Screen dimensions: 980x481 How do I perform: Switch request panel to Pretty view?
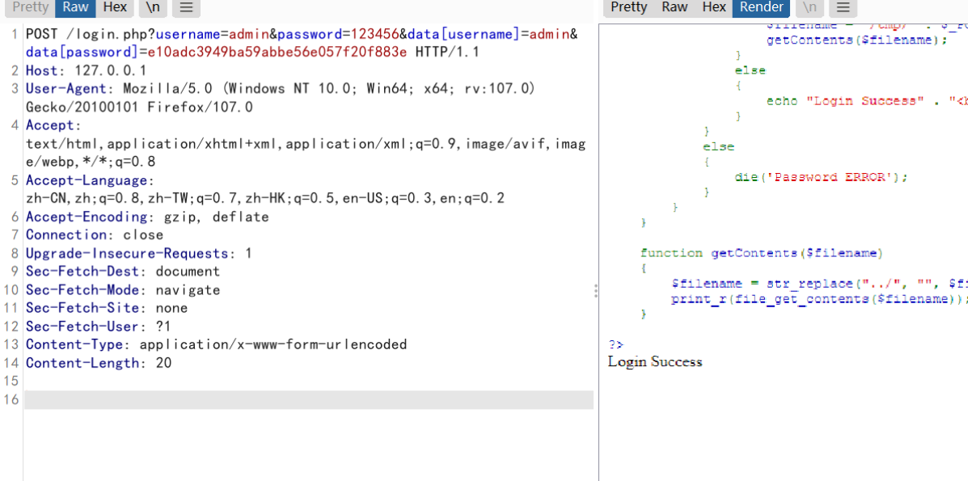[30, 8]
